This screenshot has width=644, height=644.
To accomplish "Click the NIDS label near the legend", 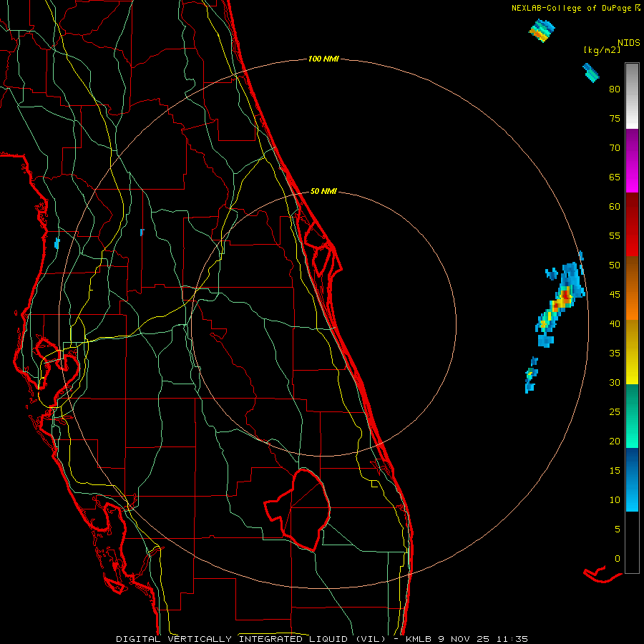I will [628, 43].
